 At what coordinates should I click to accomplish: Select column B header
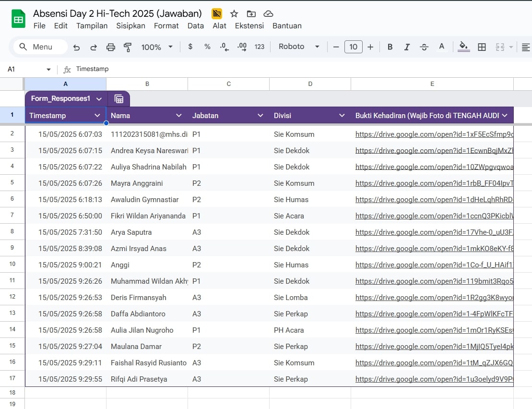(x=147, y=84)
